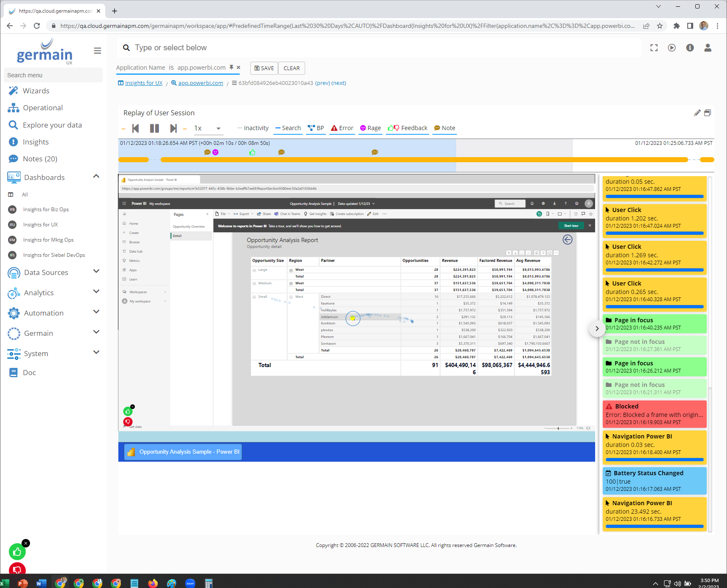The width and height of the screenshot is (727, 588).
Task: Click the SAVE button
Action: click(264, 68)
